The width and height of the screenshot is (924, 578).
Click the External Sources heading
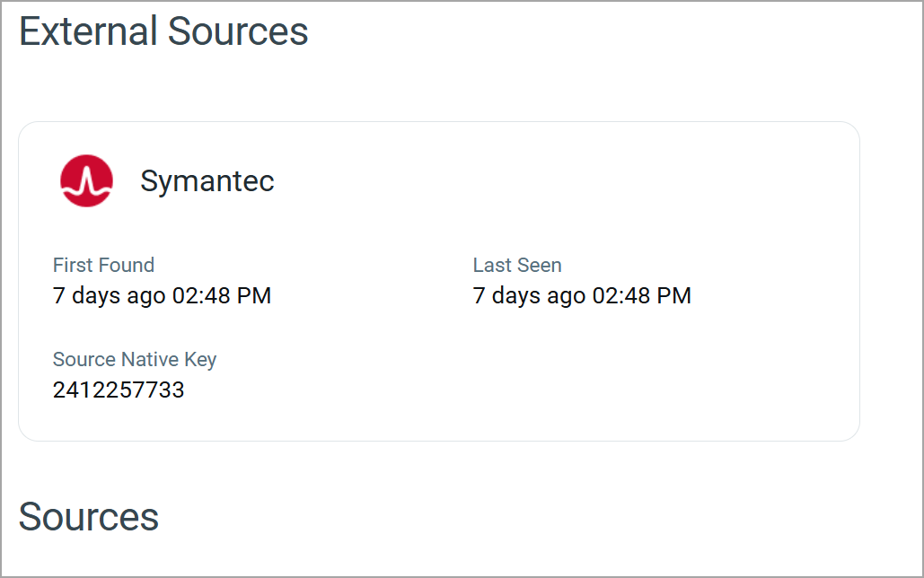(163, 31)
